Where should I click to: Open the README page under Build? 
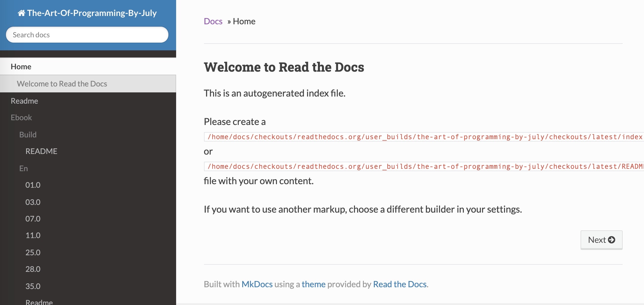point(41,151)
